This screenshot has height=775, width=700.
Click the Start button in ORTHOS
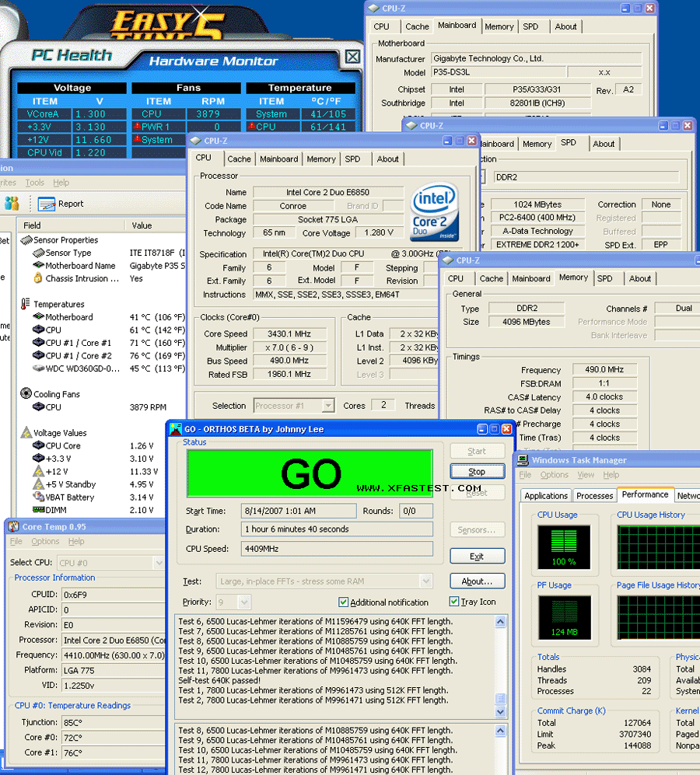point(478,451)
